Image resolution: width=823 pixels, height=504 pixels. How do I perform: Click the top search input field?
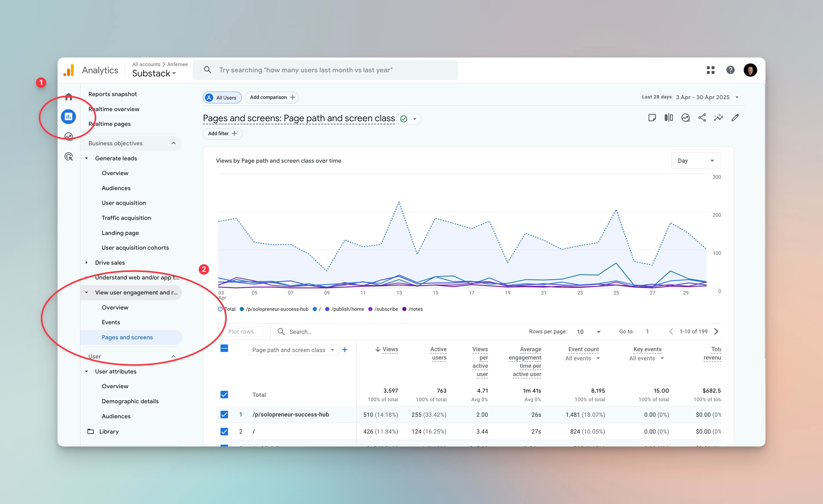pyautogui.click(x=325, y=70)
